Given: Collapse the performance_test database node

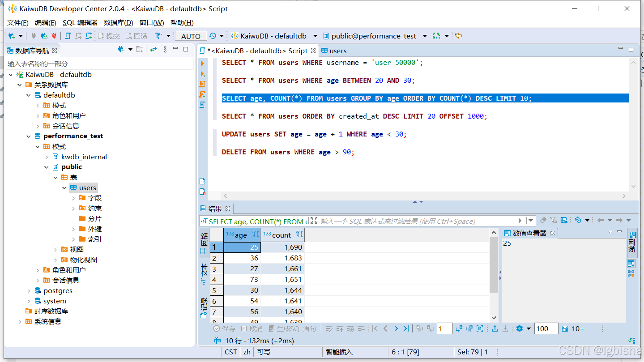Looking at the screenshot, I should click(x=29, y=136).
